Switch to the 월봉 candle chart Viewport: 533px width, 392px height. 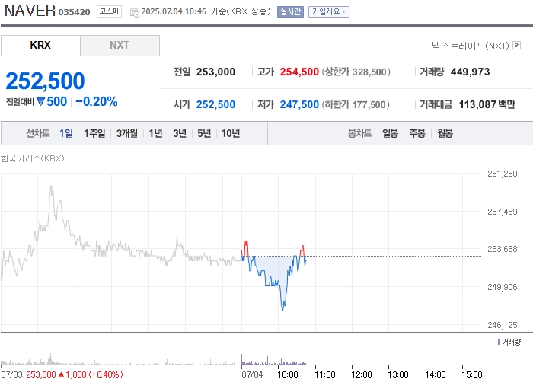[445, 133]
